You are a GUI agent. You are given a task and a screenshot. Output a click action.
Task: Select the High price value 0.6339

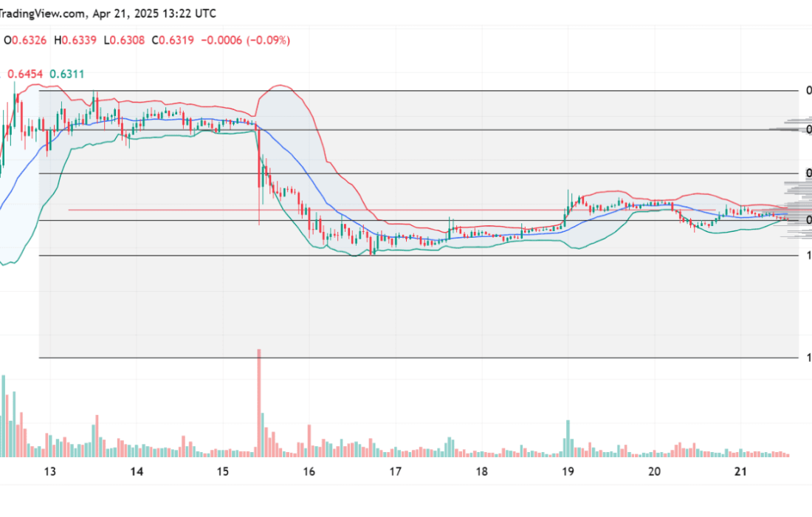tap(79, 40)
